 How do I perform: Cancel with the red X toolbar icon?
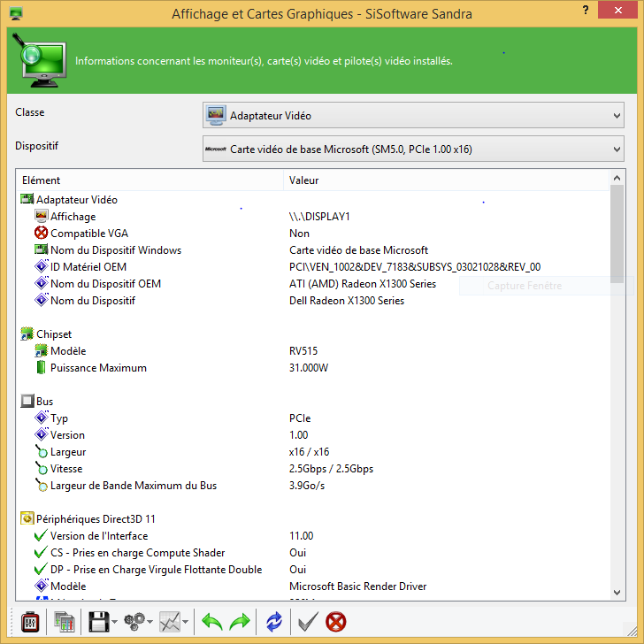tap(336, 622)
